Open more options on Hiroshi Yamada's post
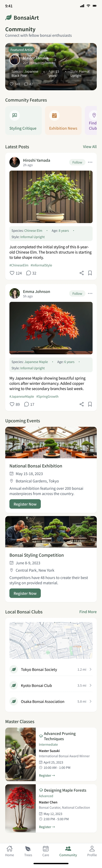Screen dimensions: 102x868 (x=90, y=162)
